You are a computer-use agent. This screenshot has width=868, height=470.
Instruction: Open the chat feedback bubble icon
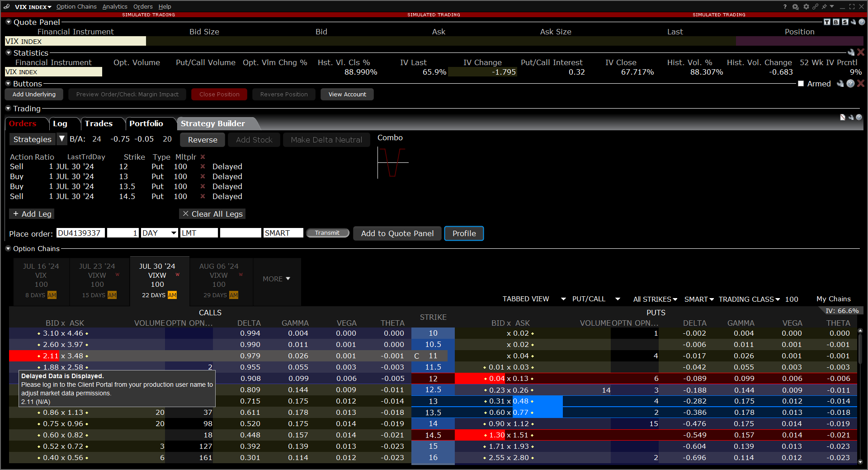[x=796, y=7]
